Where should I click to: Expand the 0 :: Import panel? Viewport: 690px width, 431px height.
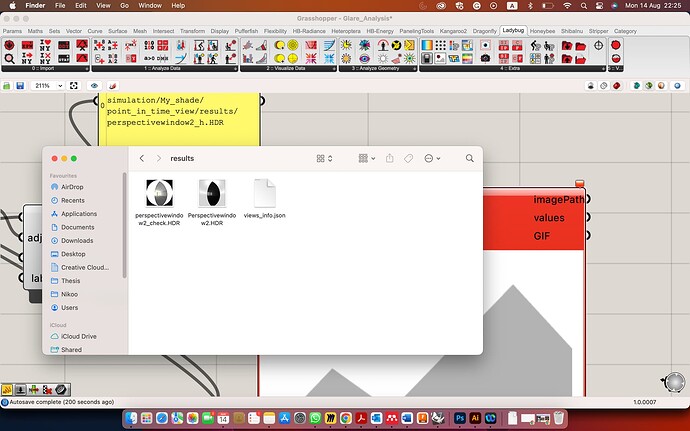click(x=45, y=69)
